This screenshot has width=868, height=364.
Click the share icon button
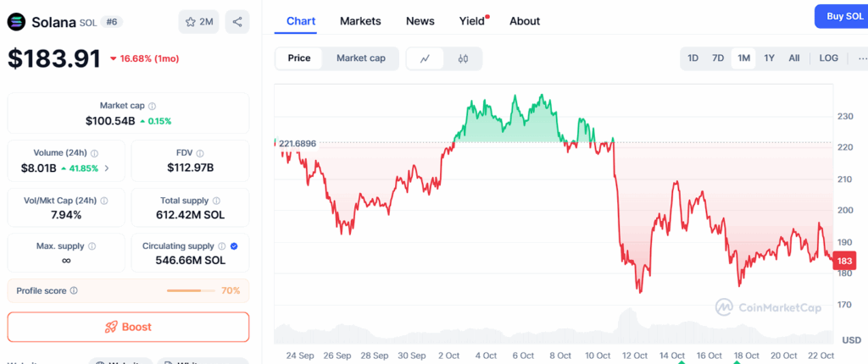point(237,21)
